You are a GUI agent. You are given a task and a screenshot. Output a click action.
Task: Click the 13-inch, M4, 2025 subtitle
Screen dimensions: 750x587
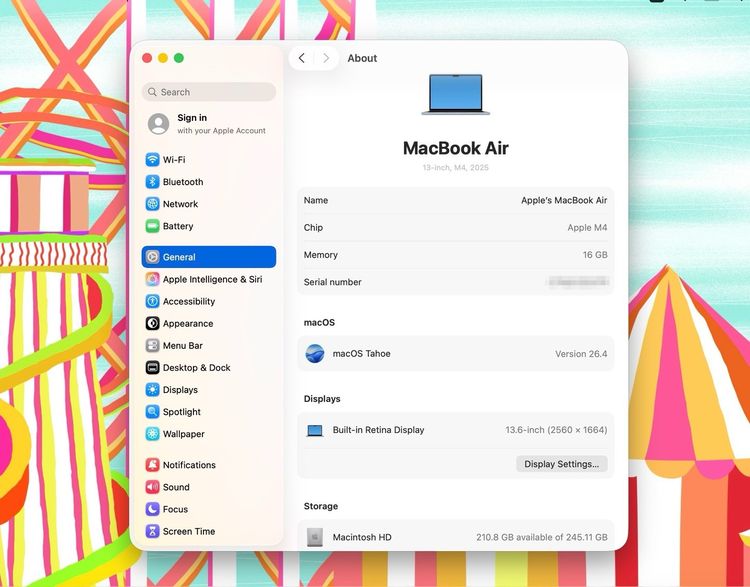(455, 167)
